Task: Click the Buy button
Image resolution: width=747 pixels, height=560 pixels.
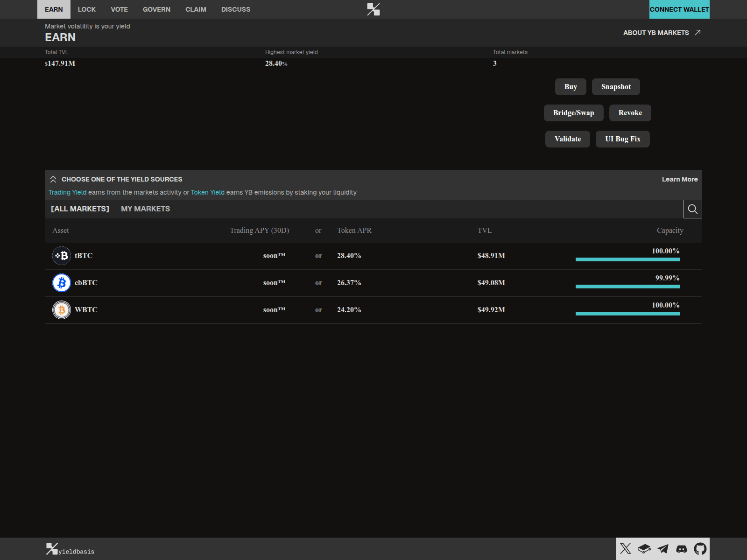Action: (x=571, y=87)
